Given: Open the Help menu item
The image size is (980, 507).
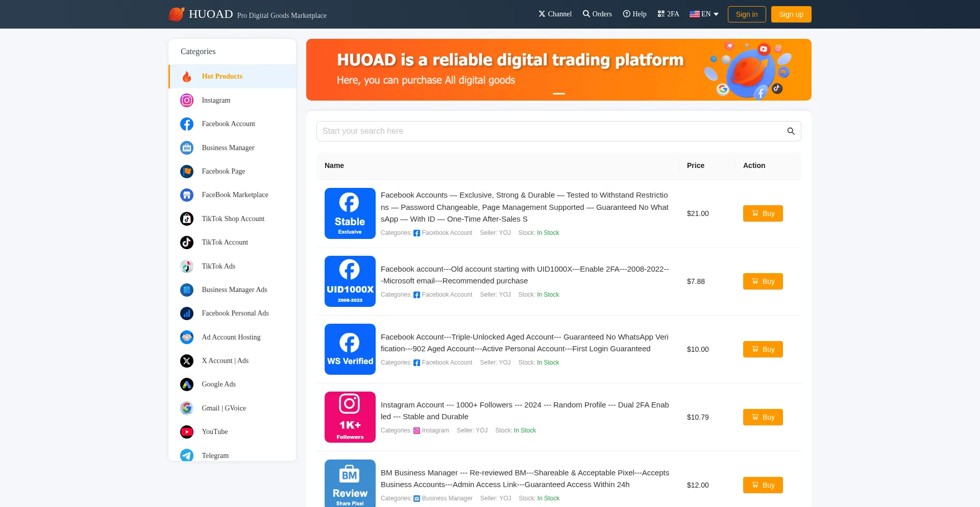Looking at the screenshot, I should click(634, 14).
